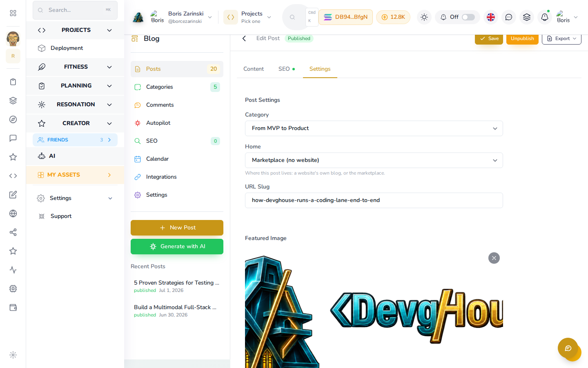This screenshot has height=368, width=588.
Task: Open recent post '5 Proven Strategies for Testing'
Action: [177, 286]
